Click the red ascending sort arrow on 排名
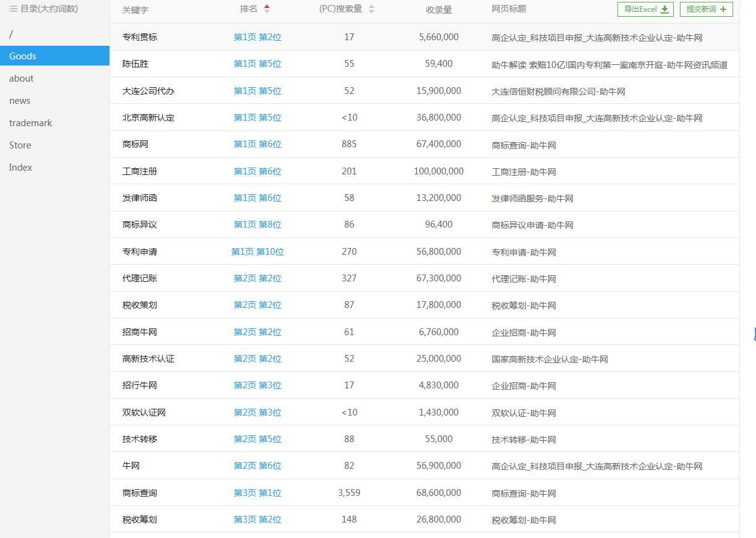Screen dimensions: 756x538 tap(267, 6)
